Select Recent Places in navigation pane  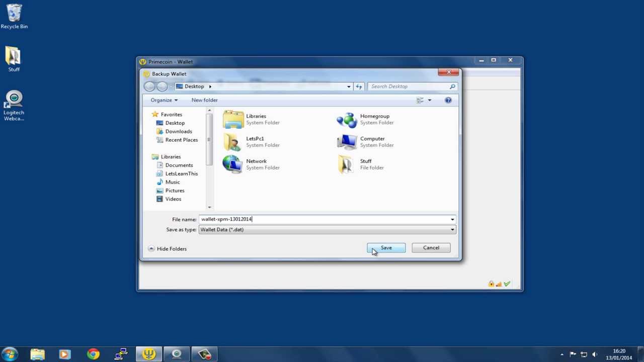177,140
